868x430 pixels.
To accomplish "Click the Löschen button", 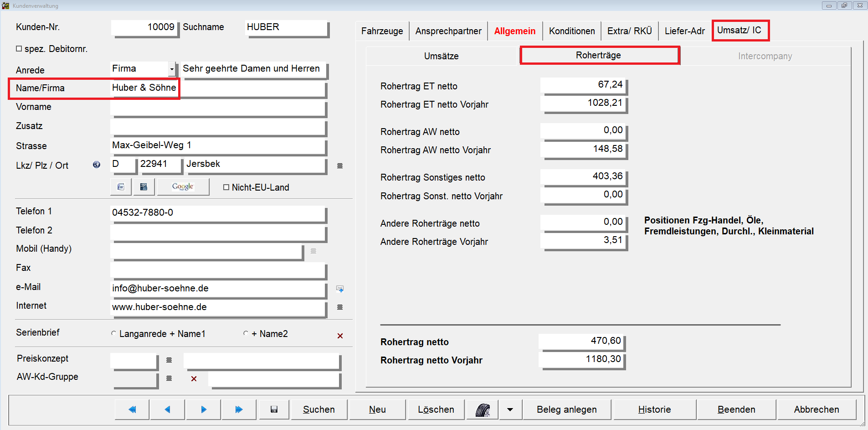I will [436, 409].
